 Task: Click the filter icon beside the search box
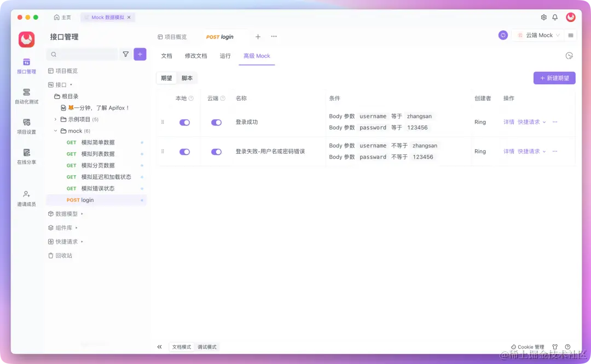(126, 54)
